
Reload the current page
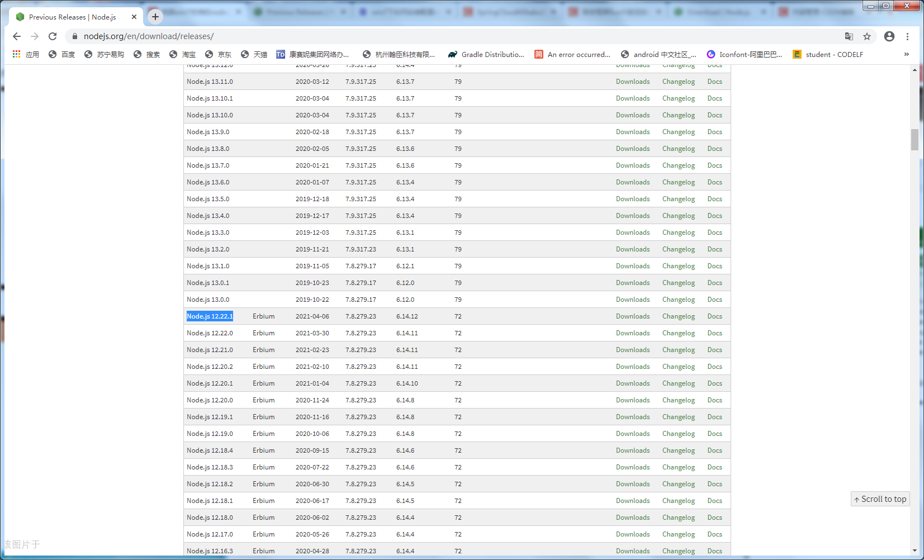(53, 36)
